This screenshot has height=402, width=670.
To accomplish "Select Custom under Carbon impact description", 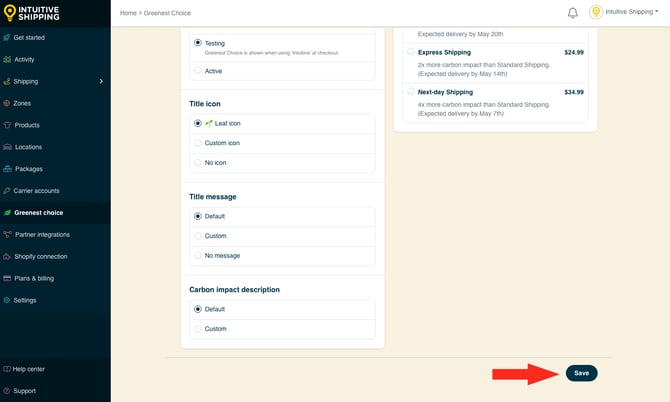I will (198, 328).
